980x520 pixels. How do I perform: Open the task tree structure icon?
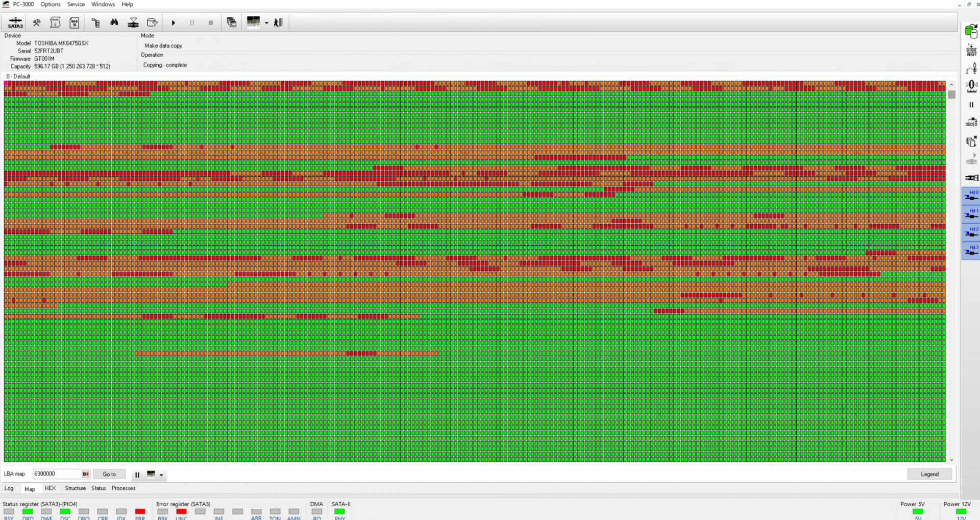[95, 22]
